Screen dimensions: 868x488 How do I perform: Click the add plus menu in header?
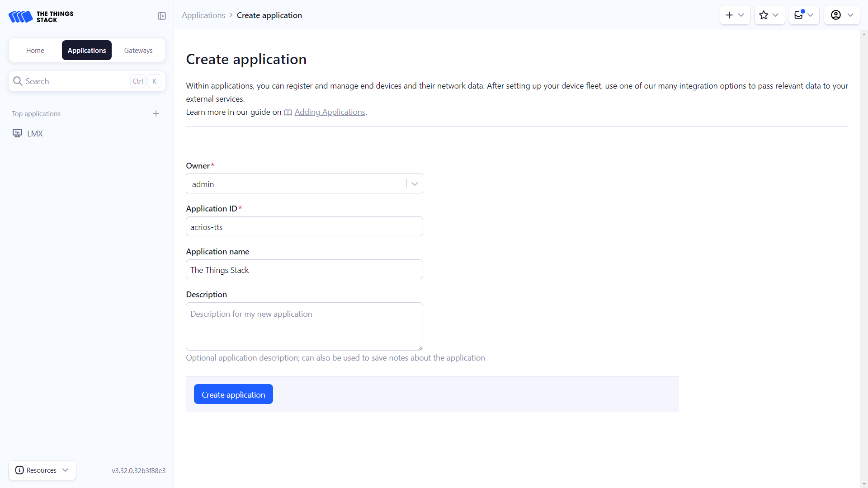pyautogui.click(x=734, y=15)
